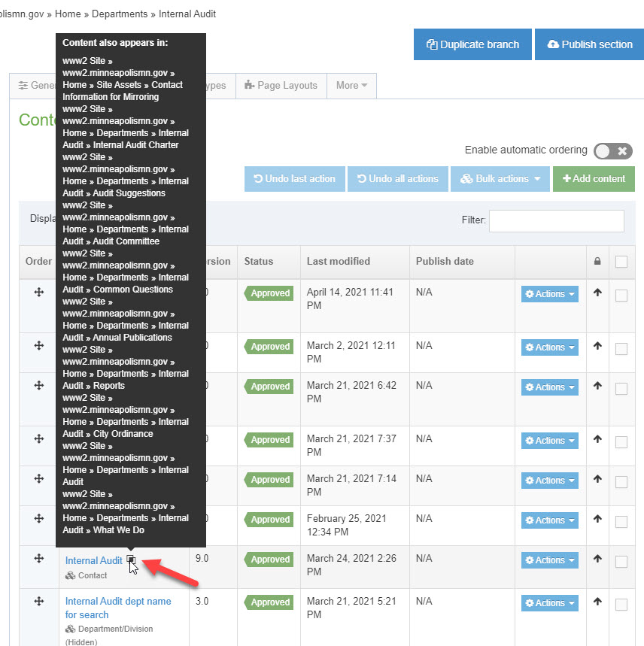Toggle Enable automatic ordering switch
This screenshot has height=646, width=644.
click(x=612, y=151)
